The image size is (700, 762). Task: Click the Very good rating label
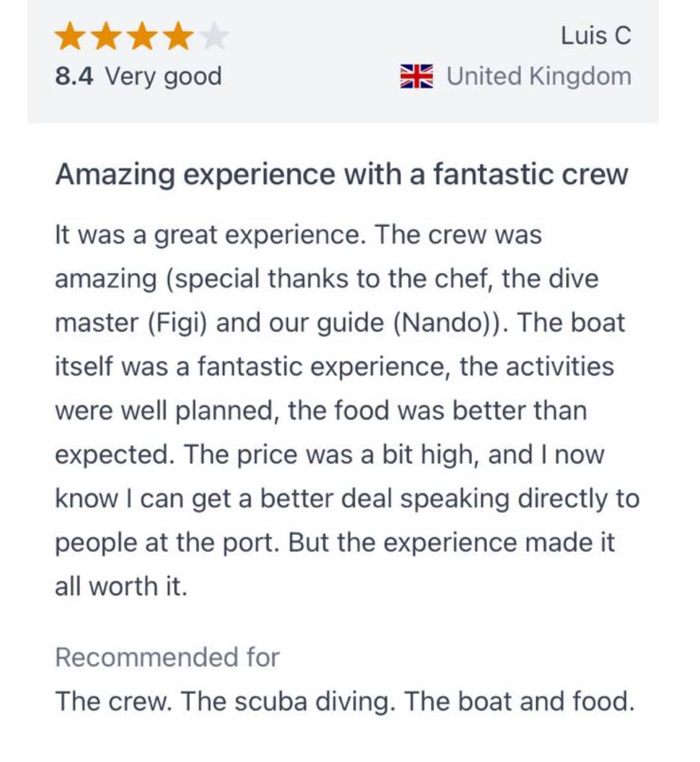coord(164,77)
